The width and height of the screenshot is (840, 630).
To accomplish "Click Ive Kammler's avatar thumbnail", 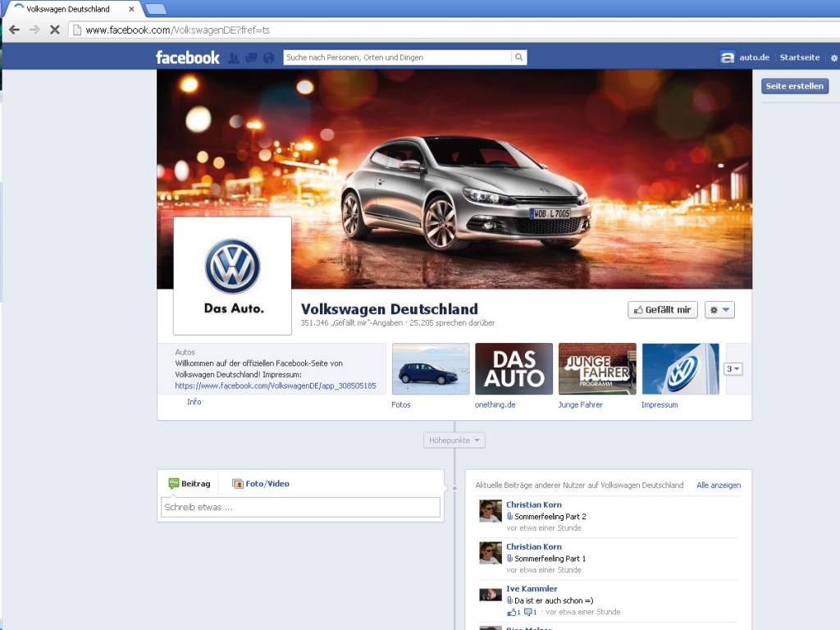I will [491, 594].
